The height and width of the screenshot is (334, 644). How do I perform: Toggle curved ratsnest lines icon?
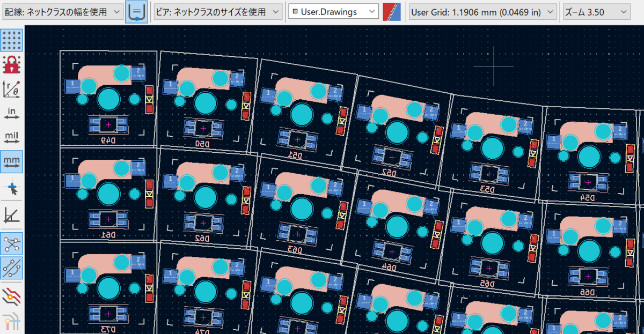point(12,268)
